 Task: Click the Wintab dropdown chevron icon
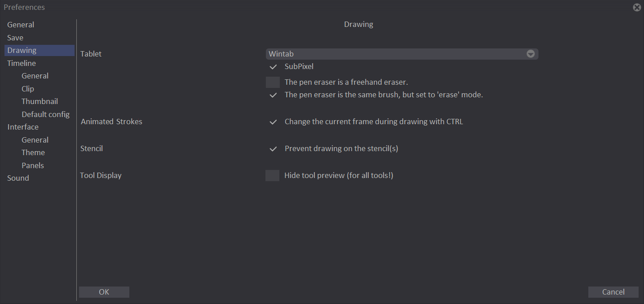click(530, 53)
